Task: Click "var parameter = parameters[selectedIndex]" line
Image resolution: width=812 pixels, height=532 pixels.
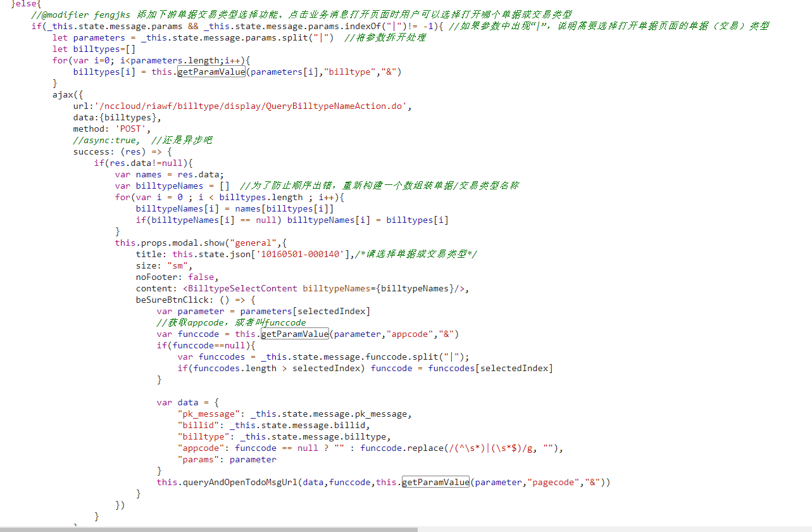Action: 263,311
